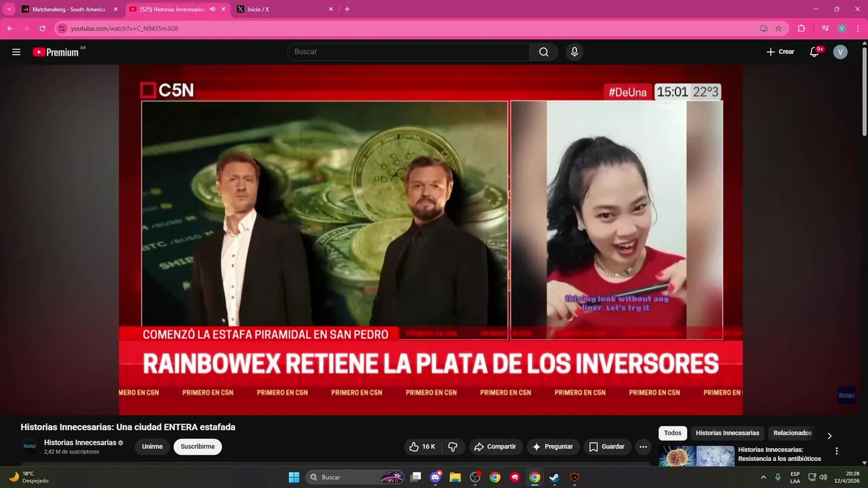868x488 pixels.
Task: Open Windows Start menu
Action: tap(294, 477)
